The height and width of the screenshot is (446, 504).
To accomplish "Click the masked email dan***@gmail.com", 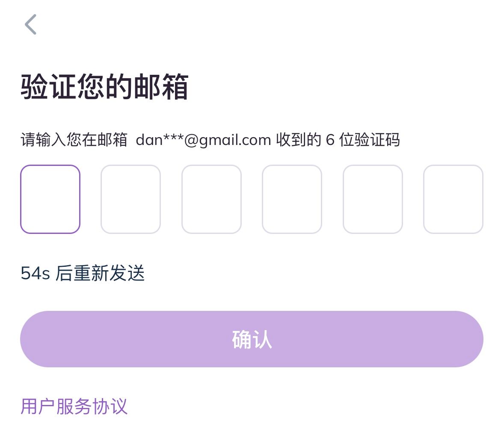I will (203, 140).
